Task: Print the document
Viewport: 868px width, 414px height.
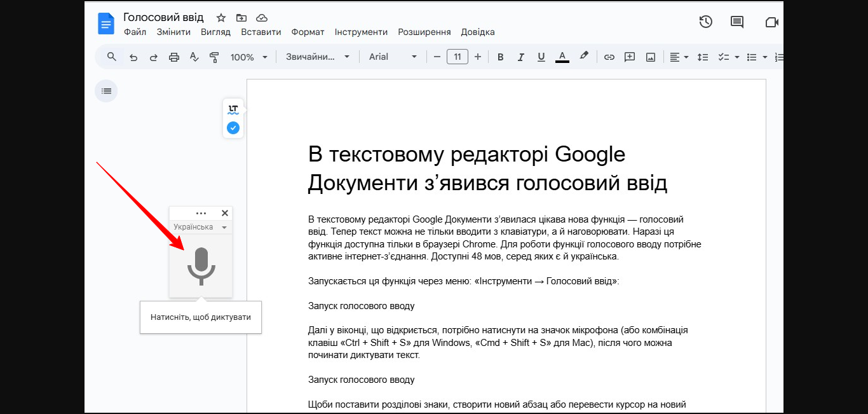Action: [x=174, y=57]
